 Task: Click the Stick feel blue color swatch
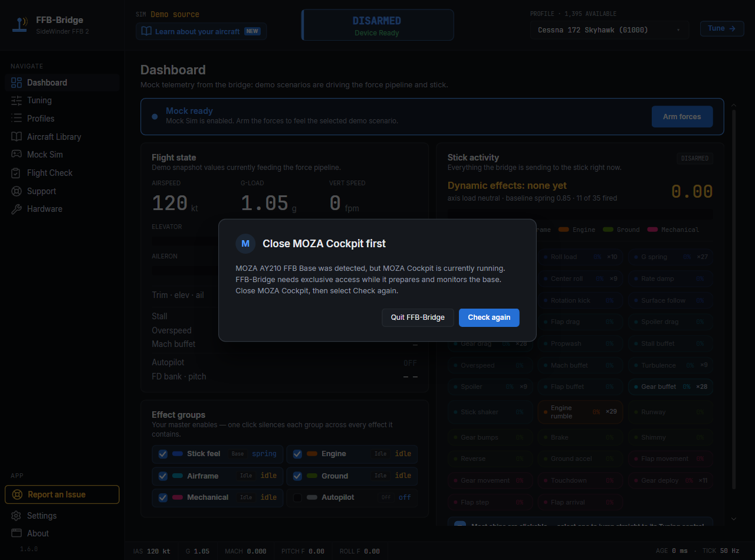(178, 454)
